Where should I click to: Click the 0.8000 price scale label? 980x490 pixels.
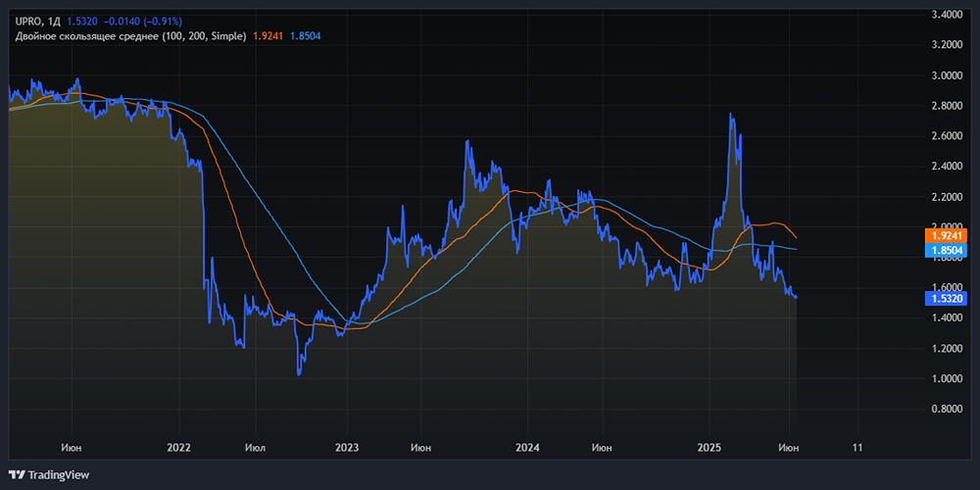point(946,410)
